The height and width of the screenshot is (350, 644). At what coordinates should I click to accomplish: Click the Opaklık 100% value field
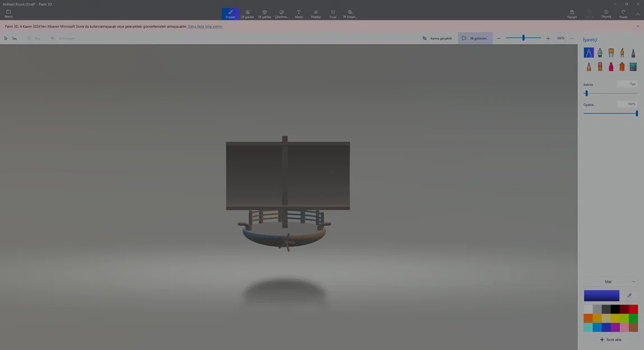pos(627,104)
